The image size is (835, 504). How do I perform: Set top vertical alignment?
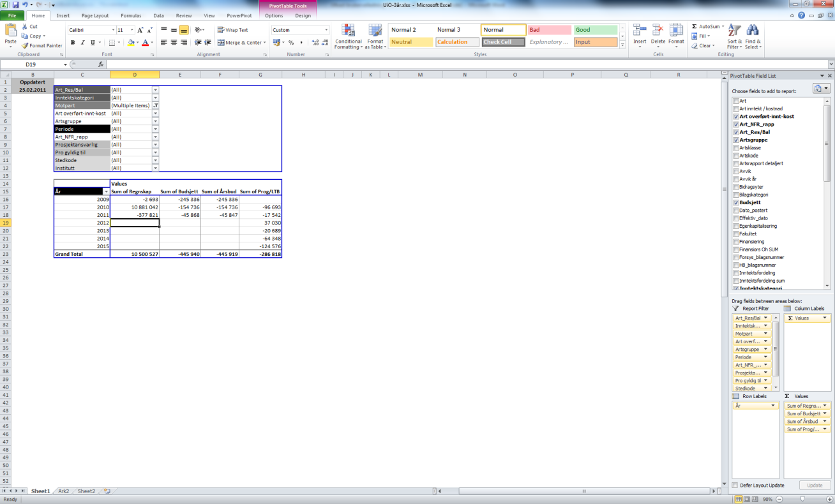click(x=164, y=30)
